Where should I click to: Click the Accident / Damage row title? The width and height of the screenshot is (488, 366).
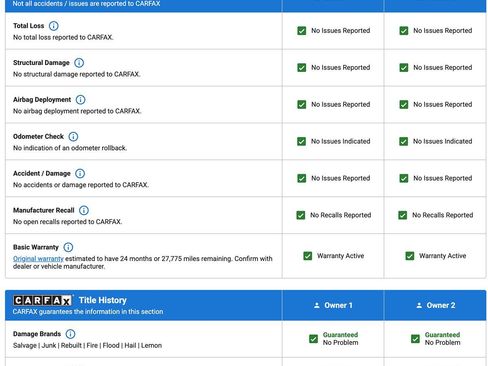pyautogui.click(x=42, y=173)
